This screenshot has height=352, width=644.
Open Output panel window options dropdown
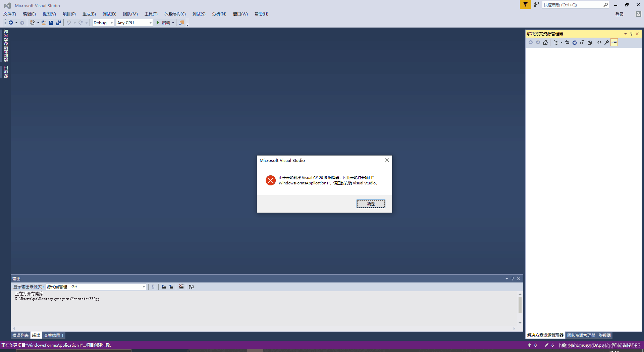[506, 278]
